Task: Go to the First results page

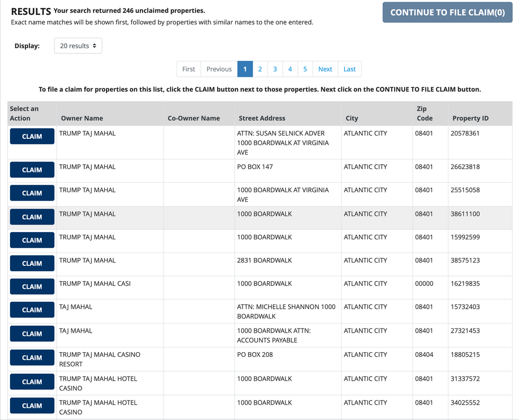Action: click(x=189, y=69)
